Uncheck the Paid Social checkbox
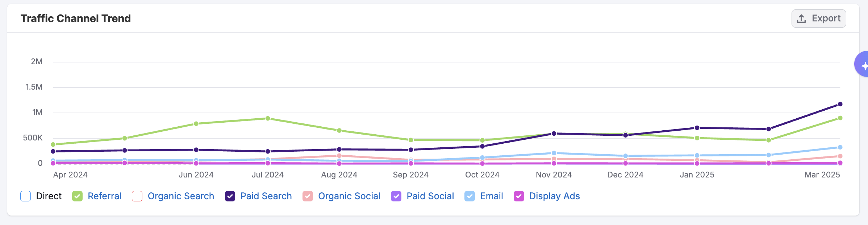Image resolution: width=868 pixels, height=225 pixels. pos(396,196)
